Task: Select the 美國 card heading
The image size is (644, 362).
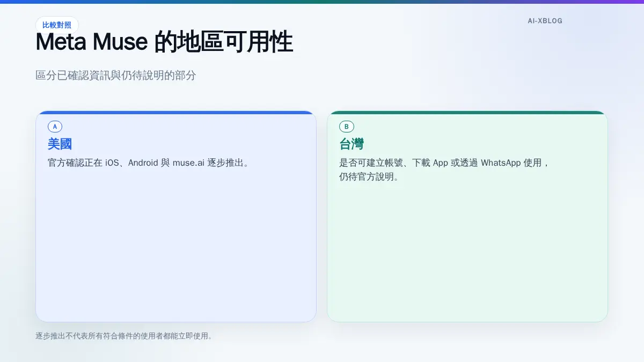Action: 60,144
